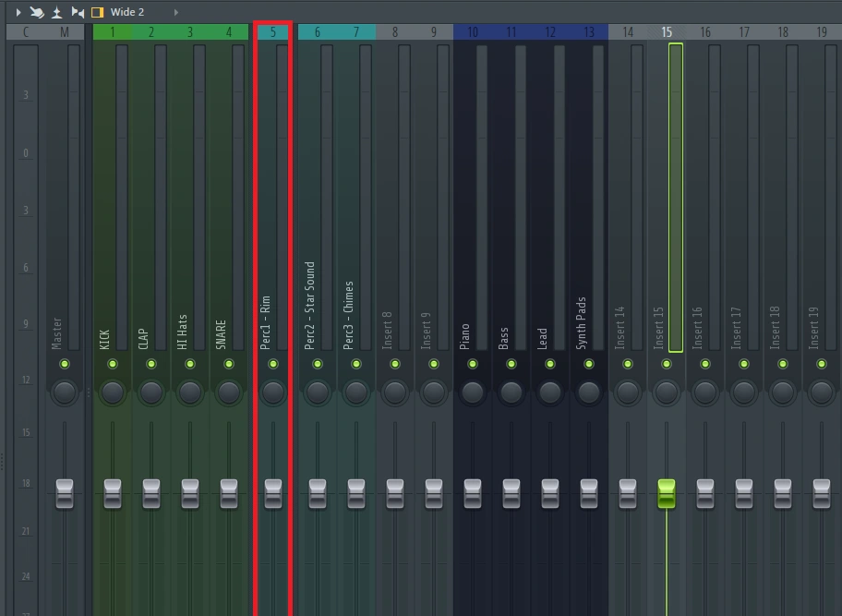
Task: Select the track 6 header tab
Action: click(318, 32)
